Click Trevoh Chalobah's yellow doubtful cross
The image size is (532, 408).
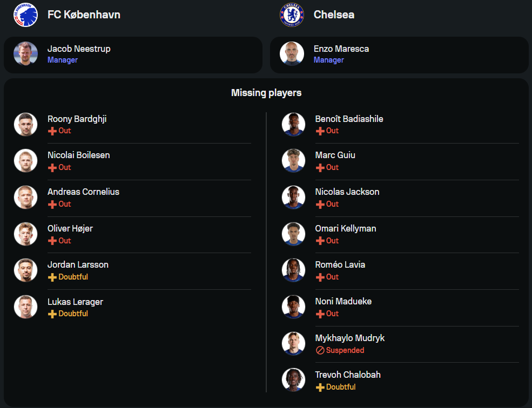click(x=320, y=387)
